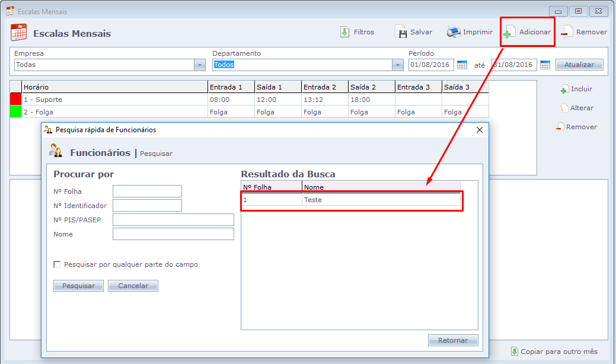
Task: Open the Filtros filter icon
Action: click(x=345, y=32)
